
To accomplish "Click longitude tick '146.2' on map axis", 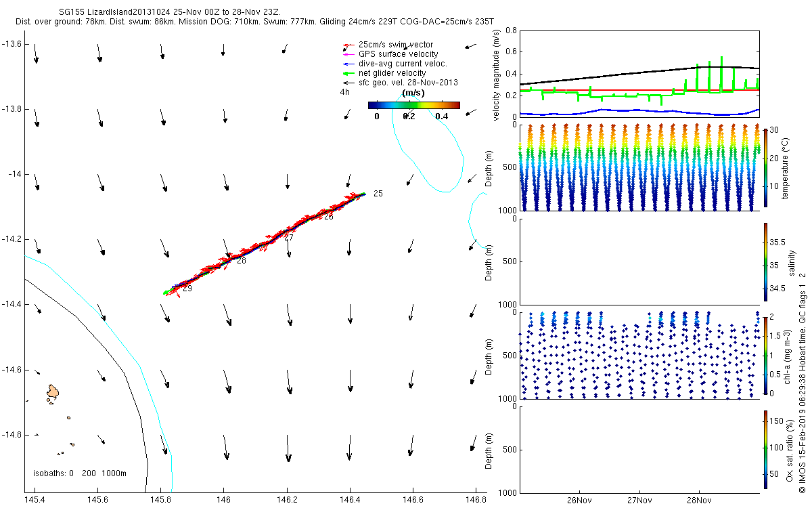I will (x=287, y=501).
